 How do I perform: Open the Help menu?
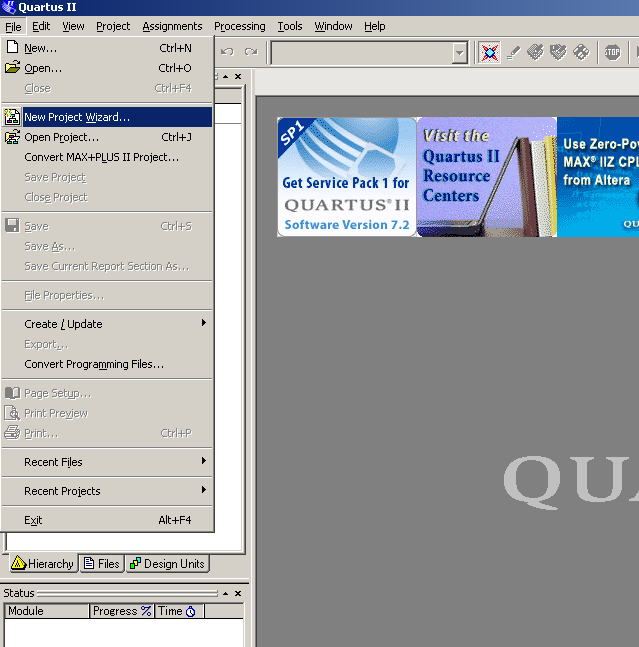click(375, 26)
